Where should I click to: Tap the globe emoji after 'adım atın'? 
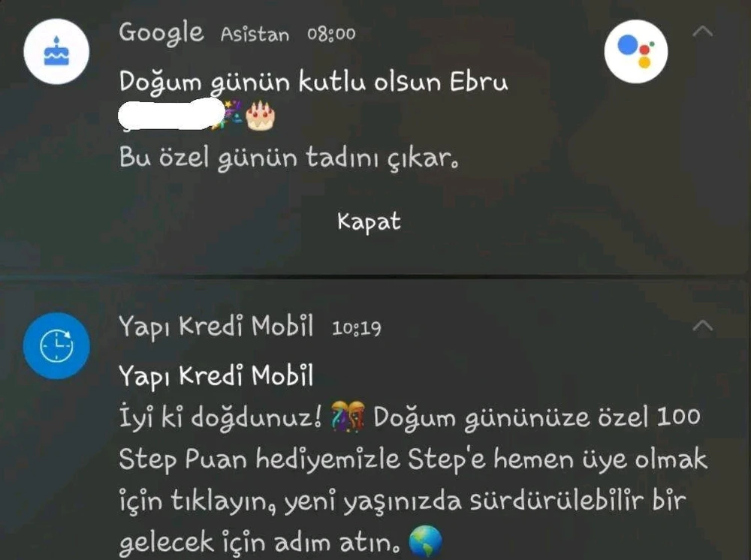[x=425, y=541]
